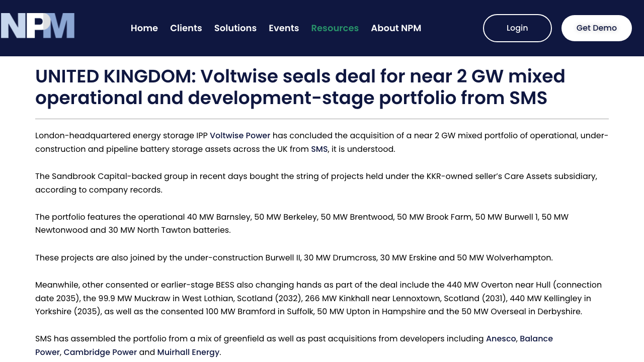This screenshot has width=644, height=362.
Task: Click the paragraph mentioning 440 MW Overton
Action: pyautogui.click(x=318, y=298)
